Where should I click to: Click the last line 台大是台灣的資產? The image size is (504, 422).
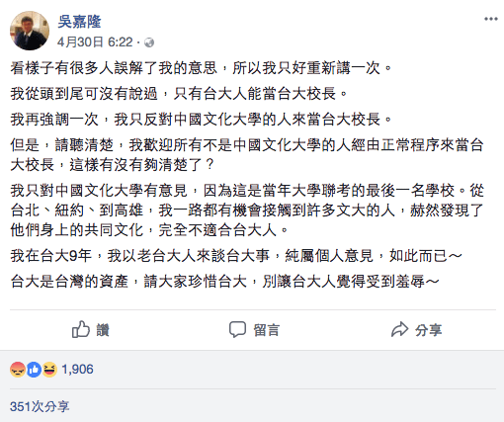coord(224,282)
